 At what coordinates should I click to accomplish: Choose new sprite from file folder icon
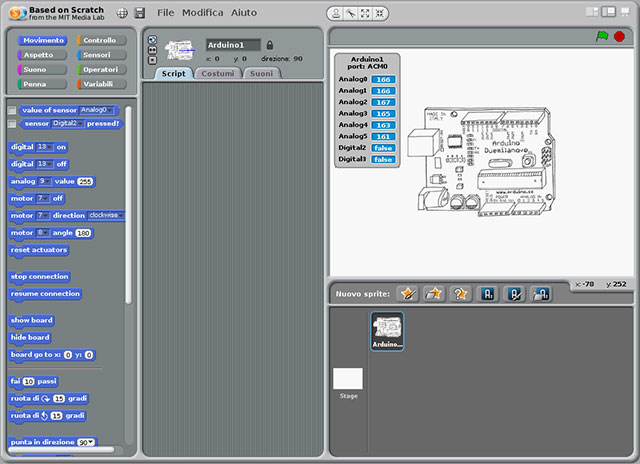[x=433, y=294]
